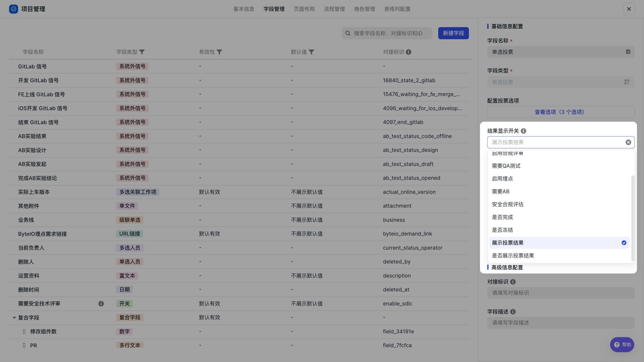Select the 删除人 row

point(239,262)
